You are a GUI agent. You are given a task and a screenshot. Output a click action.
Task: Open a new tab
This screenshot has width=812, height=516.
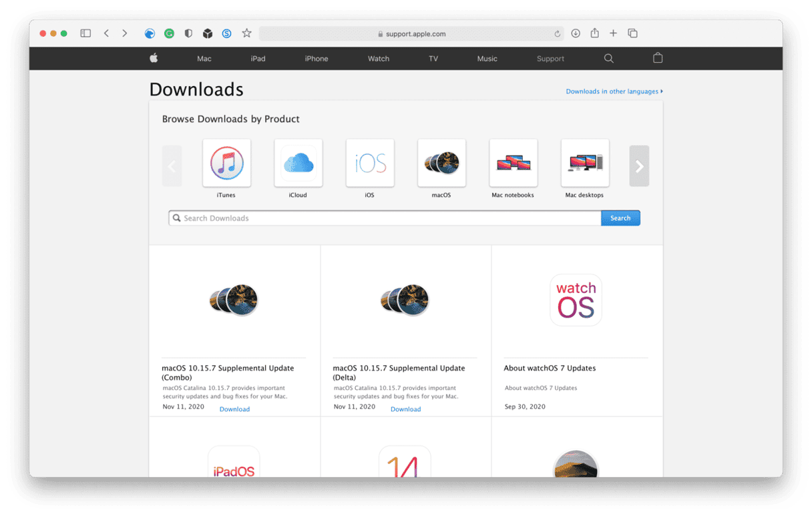pos(613,33)
